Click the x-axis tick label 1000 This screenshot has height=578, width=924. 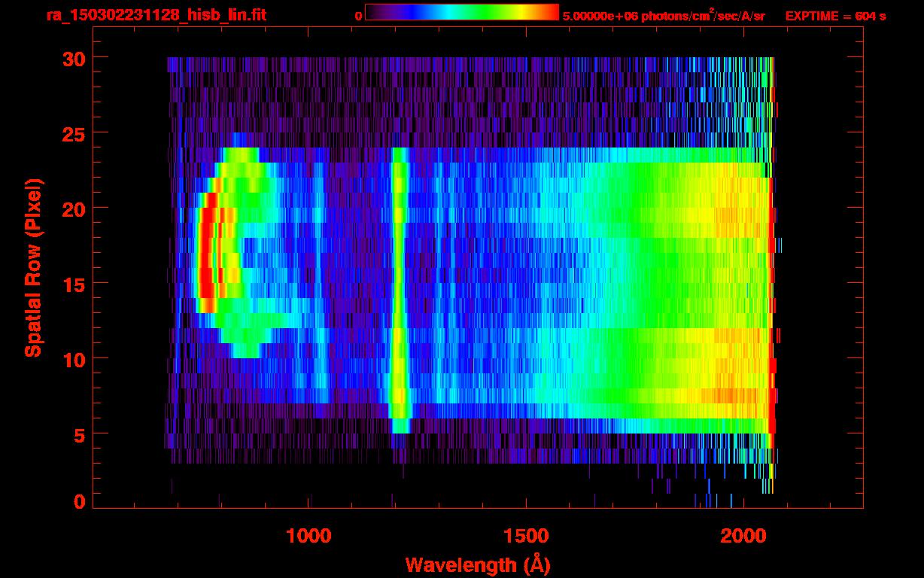[309, 536]
